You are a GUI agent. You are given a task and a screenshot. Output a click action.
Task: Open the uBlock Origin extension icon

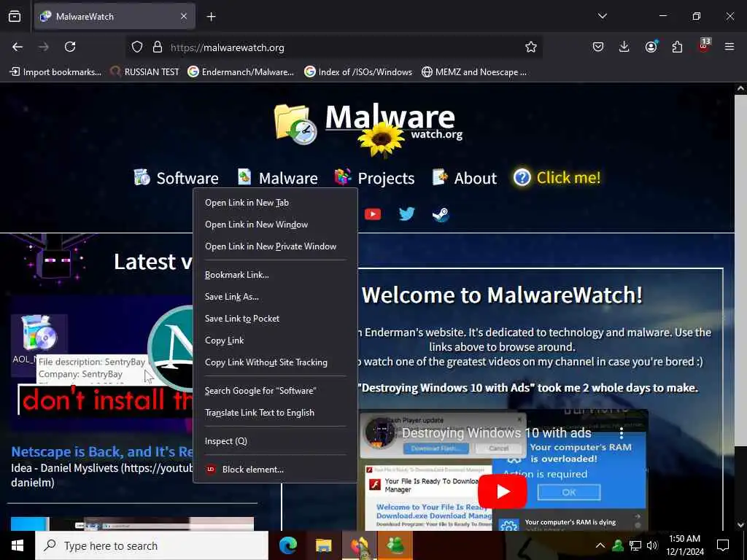(x=704, y=46)
